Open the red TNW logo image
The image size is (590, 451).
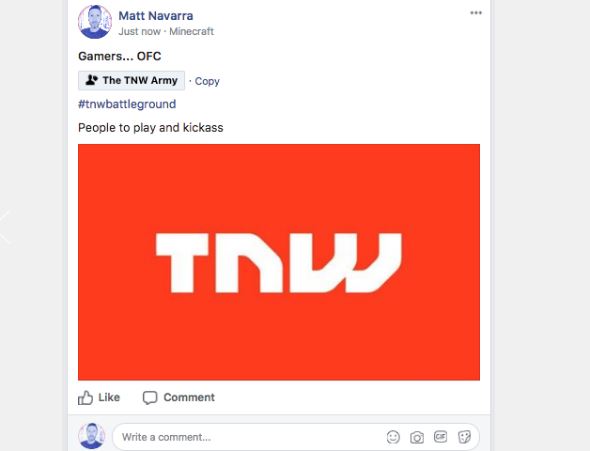click(x=279, y=262)
